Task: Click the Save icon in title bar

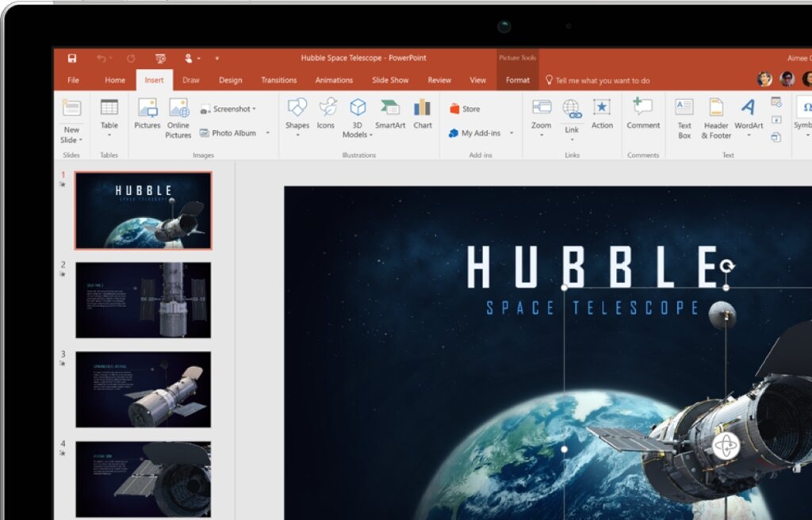Action: (x=72, y=58)
